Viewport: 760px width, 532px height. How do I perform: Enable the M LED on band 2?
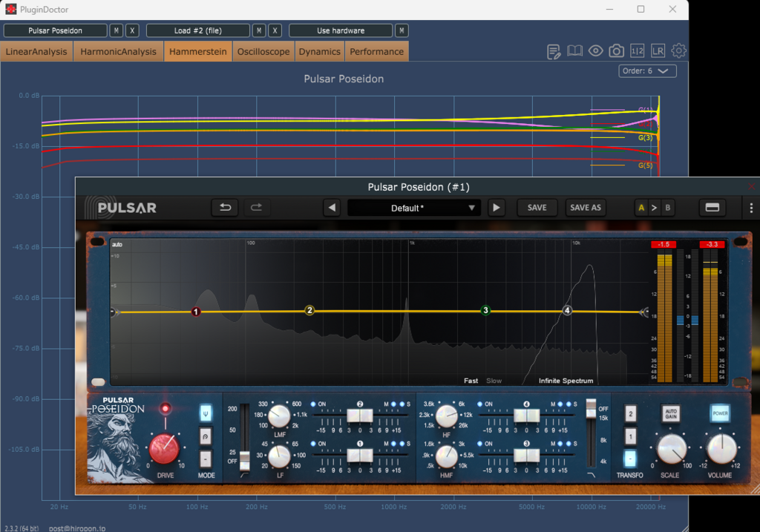click(x=393, y=404)
